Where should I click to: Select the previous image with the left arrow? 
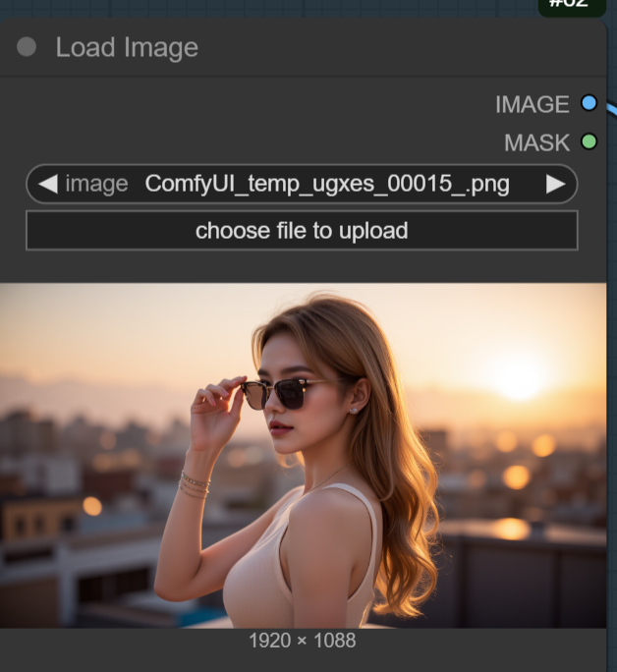click(47, 184)
